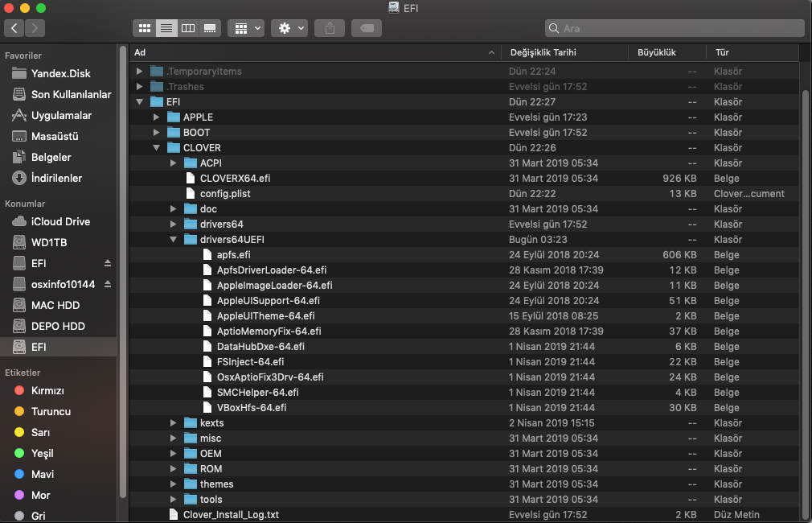Eject the osxinfo10144 volume
Viewport: 812px width, 523px height.
coord(108,285)
